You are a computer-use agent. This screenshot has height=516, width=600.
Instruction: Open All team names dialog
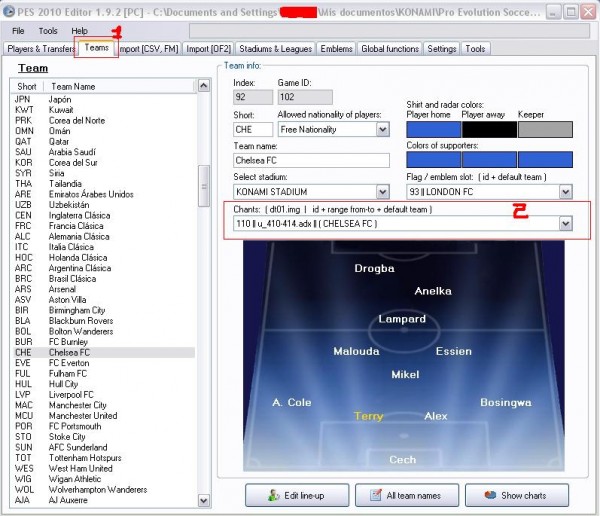(x=407, y=495)
